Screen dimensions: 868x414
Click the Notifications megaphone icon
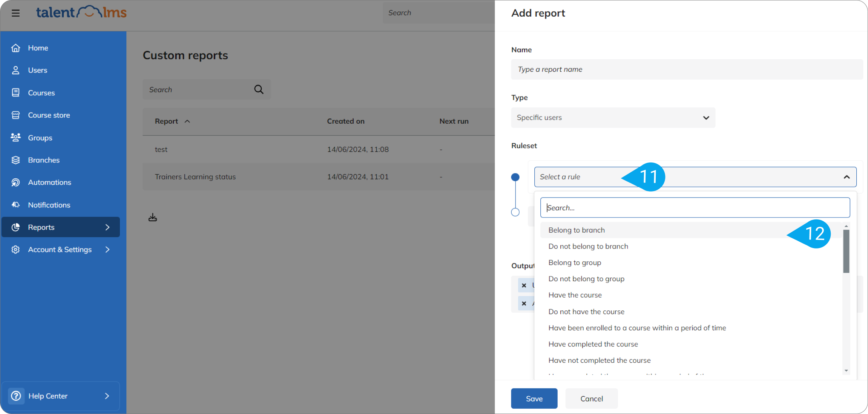coord(15,205)
